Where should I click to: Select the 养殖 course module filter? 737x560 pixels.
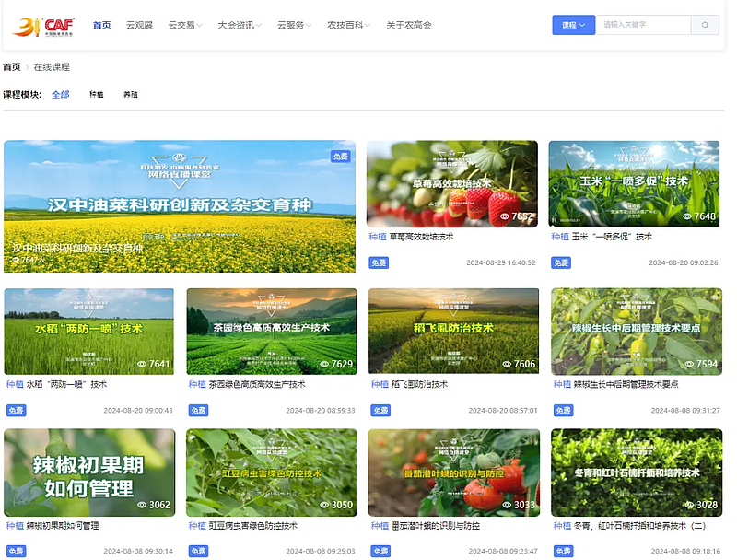(131, 94)
